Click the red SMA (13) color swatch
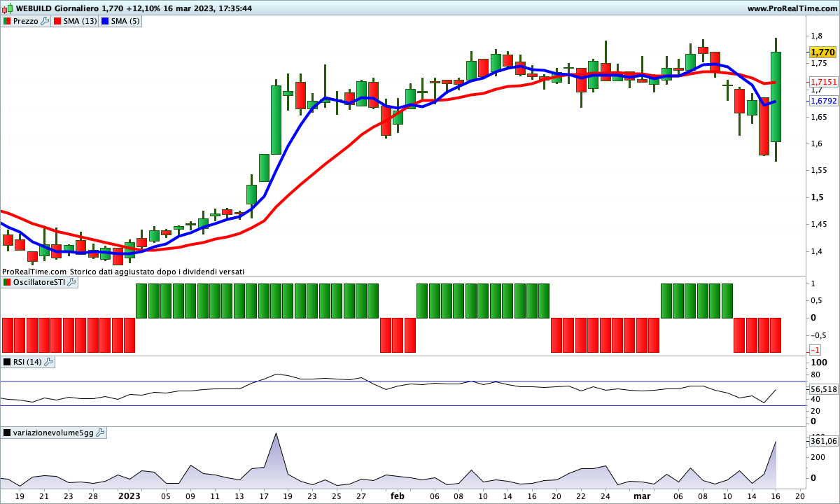The image size is (840, 504). [58, 21]
